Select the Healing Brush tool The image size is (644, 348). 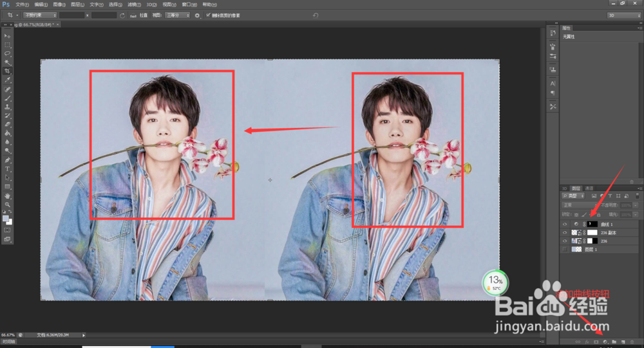click(x=7, y=89)
